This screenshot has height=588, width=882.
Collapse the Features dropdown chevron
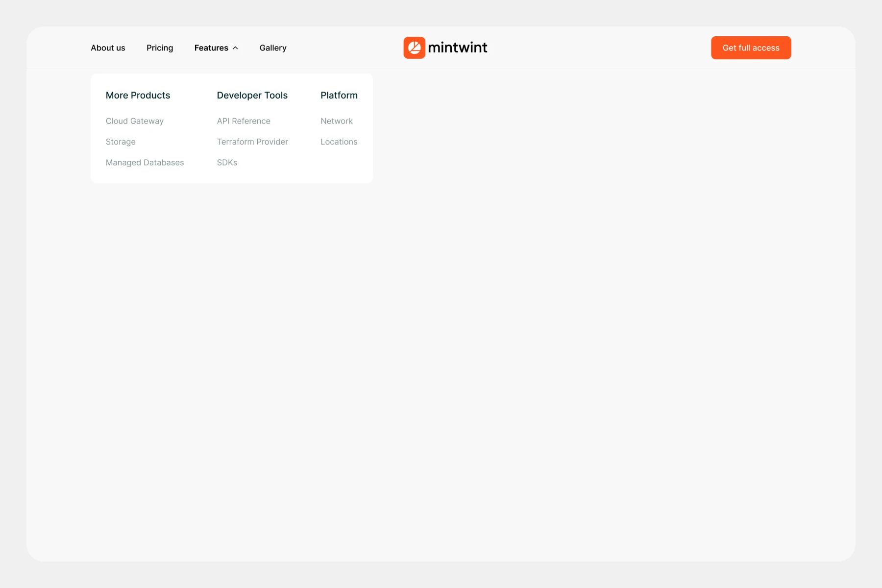[x=236, y=48]
